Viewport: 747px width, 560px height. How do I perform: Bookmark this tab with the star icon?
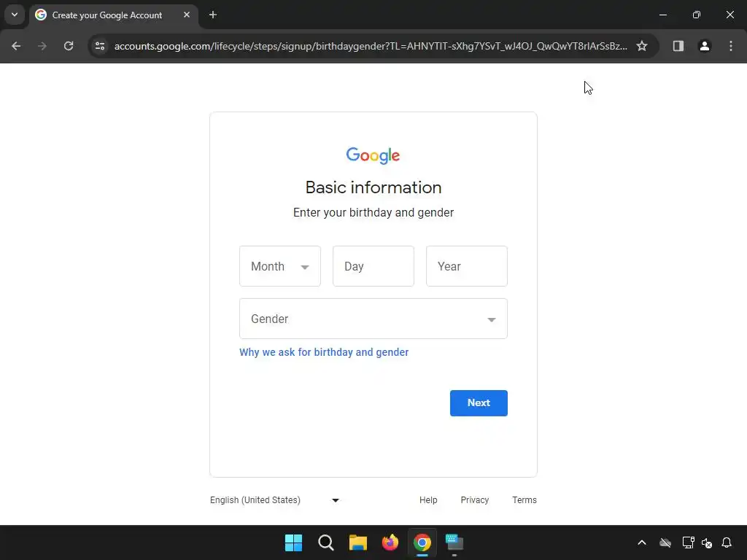click(x=642, y=46)
